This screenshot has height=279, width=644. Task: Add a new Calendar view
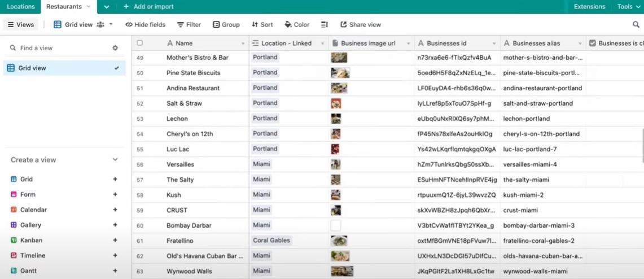click(115, 210)
